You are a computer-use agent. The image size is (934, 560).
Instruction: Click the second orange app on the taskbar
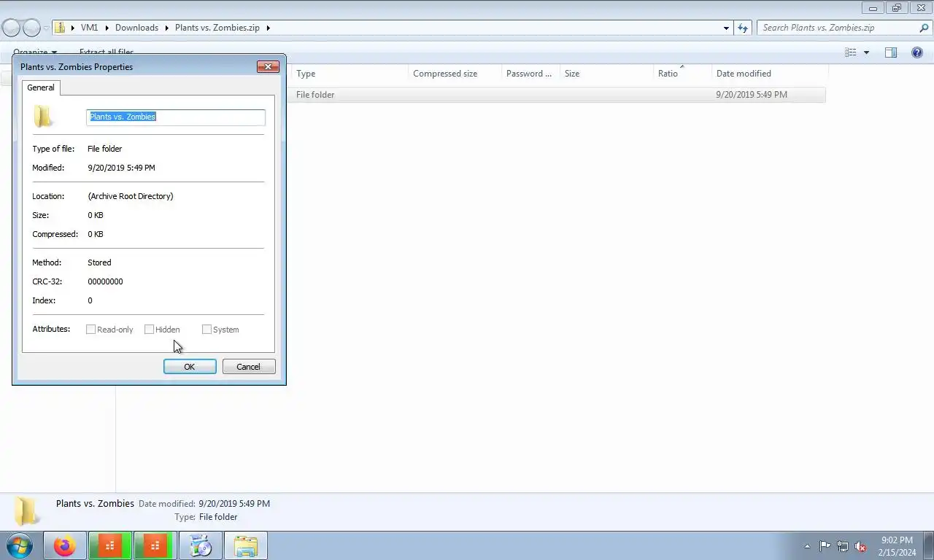pyautogui.click(x=155, y=545)
